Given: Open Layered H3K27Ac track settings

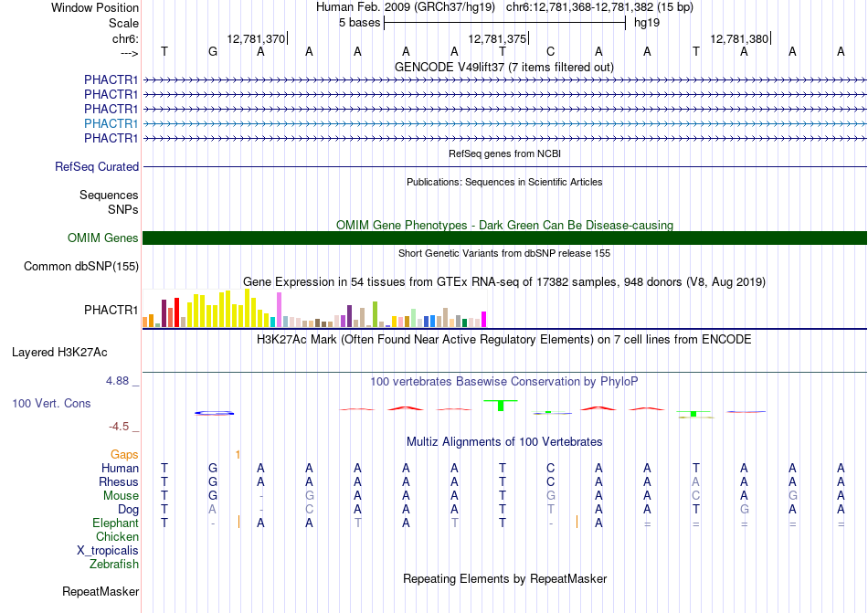Looking at the screenshot, I should 59,353.
